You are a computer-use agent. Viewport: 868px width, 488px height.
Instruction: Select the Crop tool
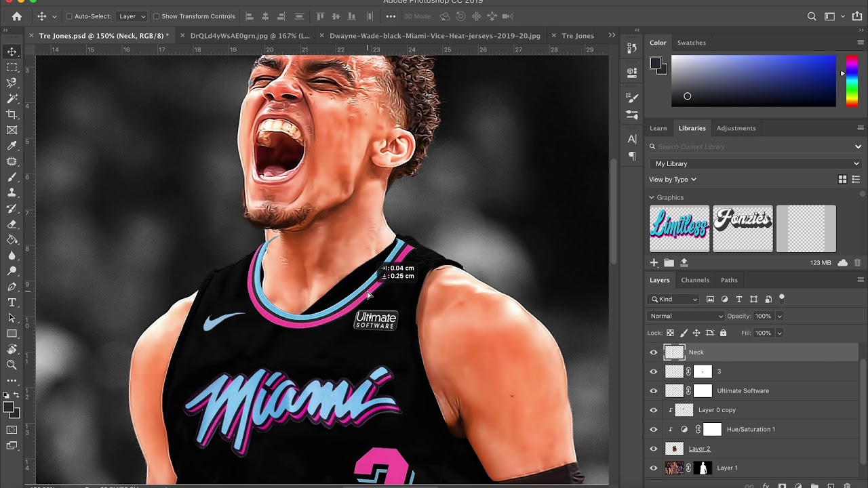coord(12,114)
